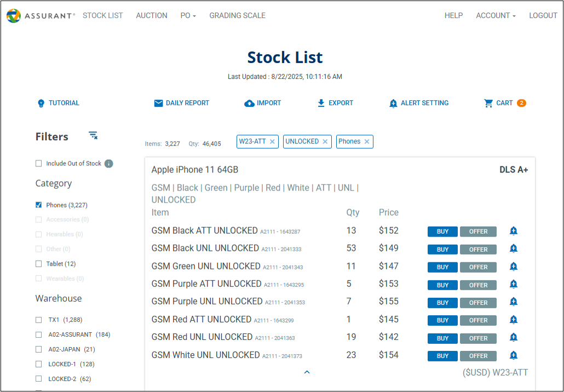Click the Daily Report envelope icon
Screen dimensions: 564x392
pyautogui.click(x=158, y=103)
